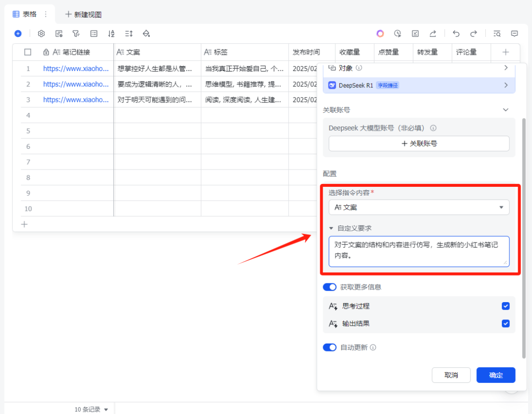Screen dimensions: 532x414
Task: Click the blue add record plus icon
Action: (x=18, y=34)
